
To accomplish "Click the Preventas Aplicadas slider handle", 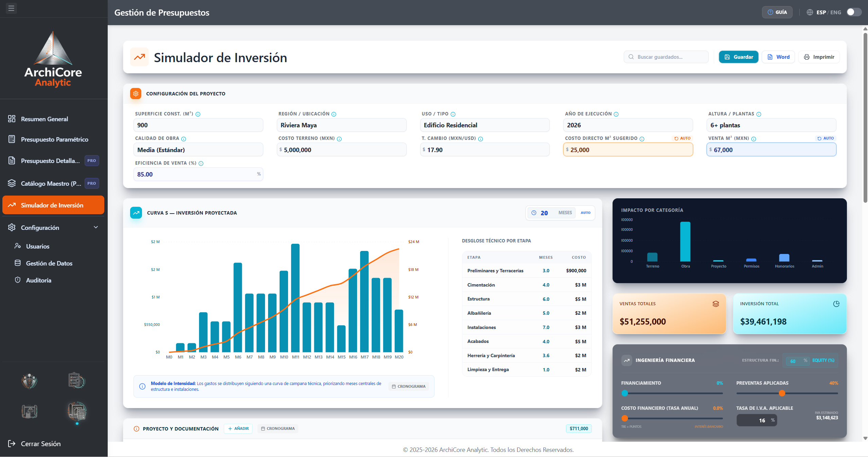I will pos(782,394).
